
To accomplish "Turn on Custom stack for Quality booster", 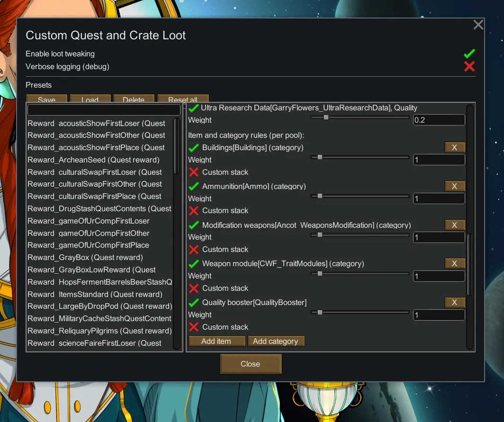I will (194, 327).
